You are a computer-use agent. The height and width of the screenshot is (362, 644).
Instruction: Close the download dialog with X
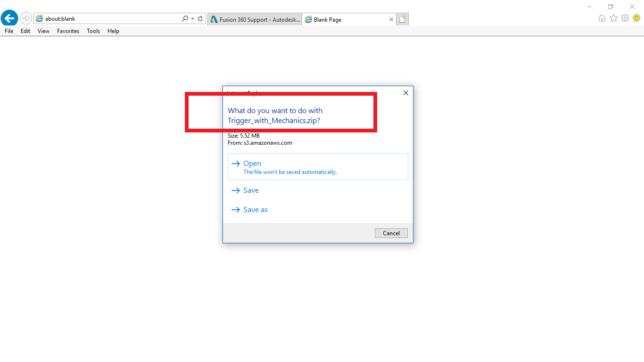tap(406, 93)
